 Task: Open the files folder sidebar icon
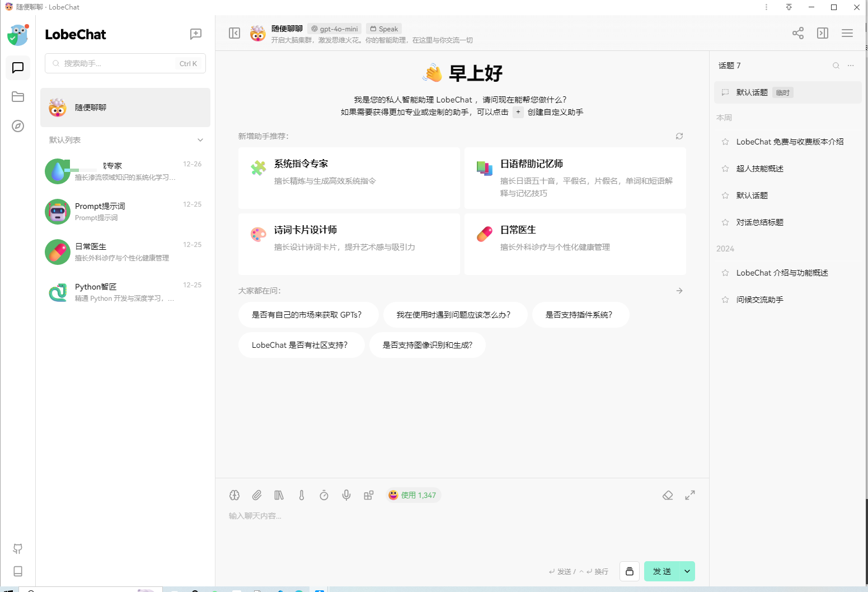(x=18, y=97)
